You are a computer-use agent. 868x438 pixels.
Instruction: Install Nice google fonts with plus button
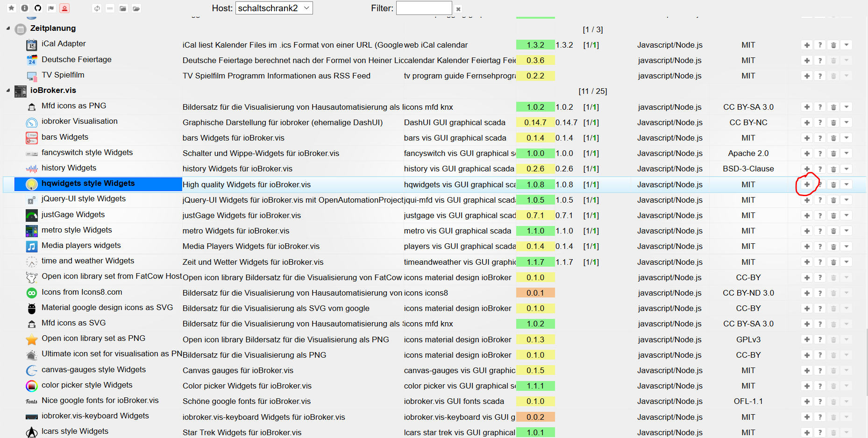tap(807, 402)
